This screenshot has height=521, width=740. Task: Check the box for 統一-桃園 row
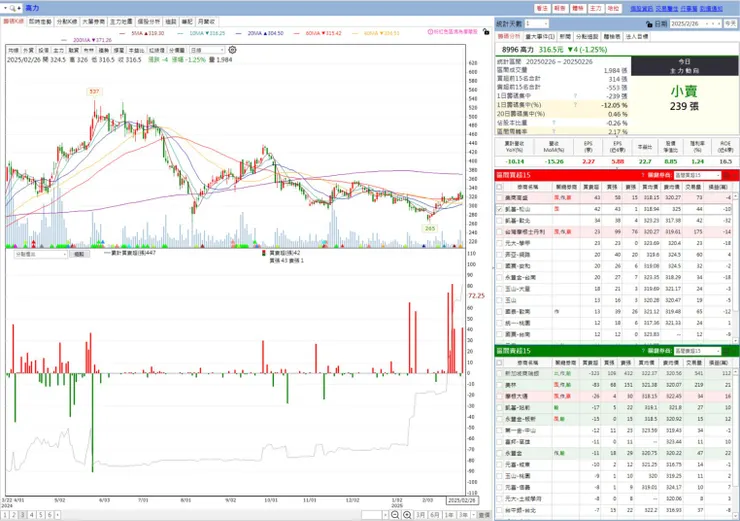pos(499,323)
